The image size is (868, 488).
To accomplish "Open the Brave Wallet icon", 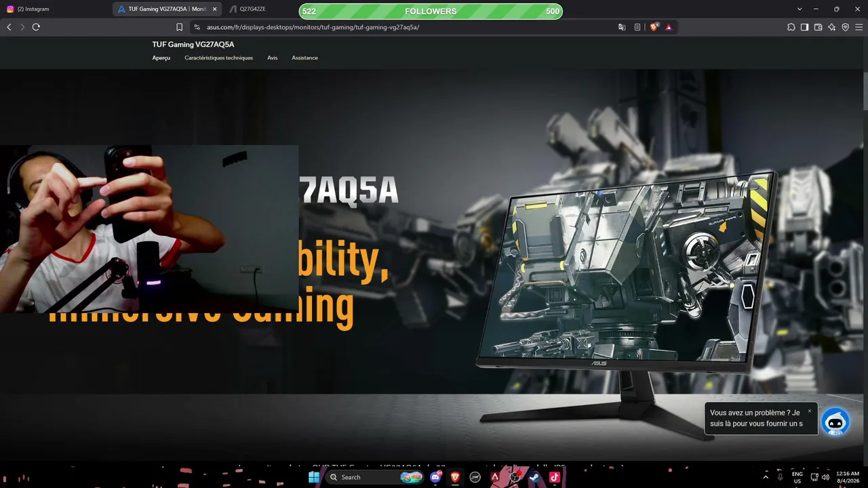I will pos(818,27).
